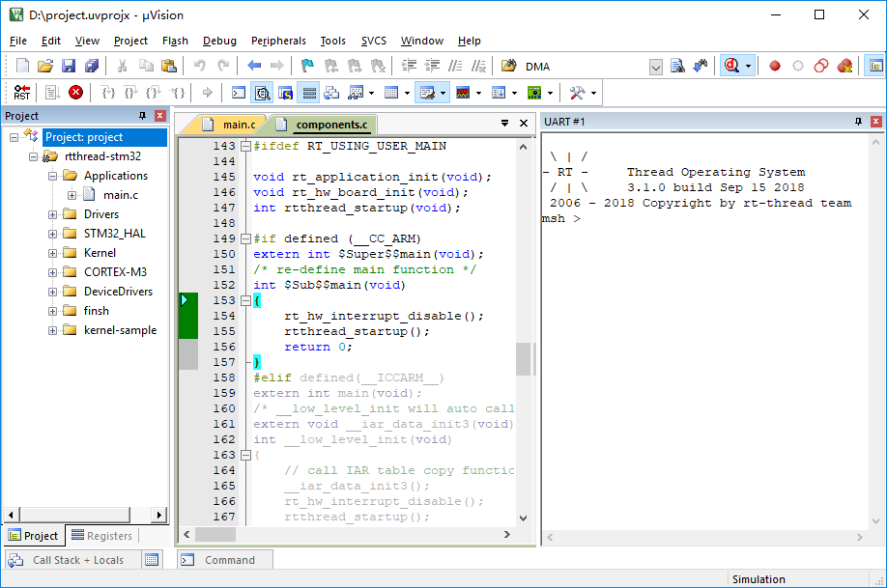Open the DMA search combo box dropdown
Image resolution: width=887 pixels, height=588 pixels.
[x=654, y=66]
